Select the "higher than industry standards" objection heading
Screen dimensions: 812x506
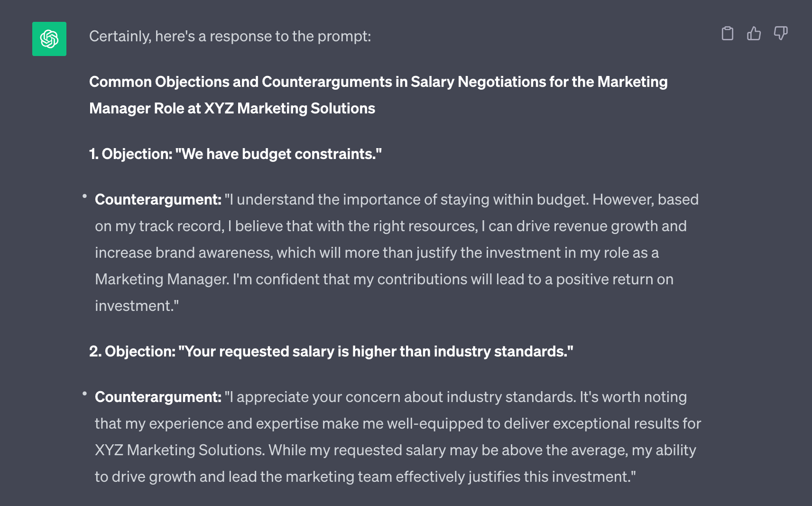tap(331, 352)
